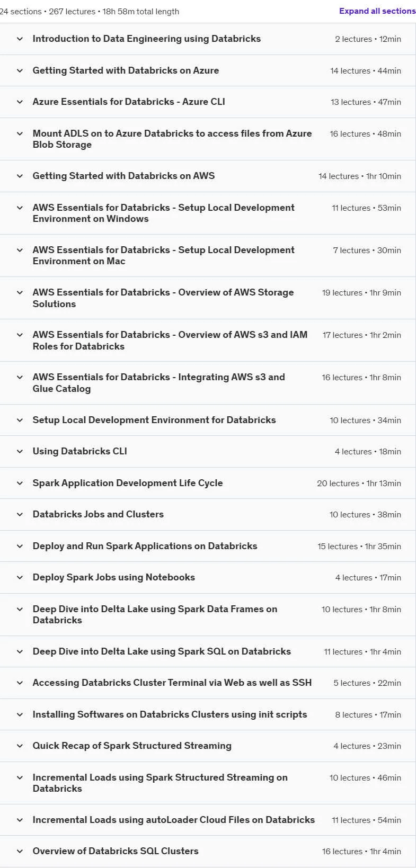Select Getting Started with Databricks on AWS title
This screenshot has height=868, width=416.
(x=123, y=176)
